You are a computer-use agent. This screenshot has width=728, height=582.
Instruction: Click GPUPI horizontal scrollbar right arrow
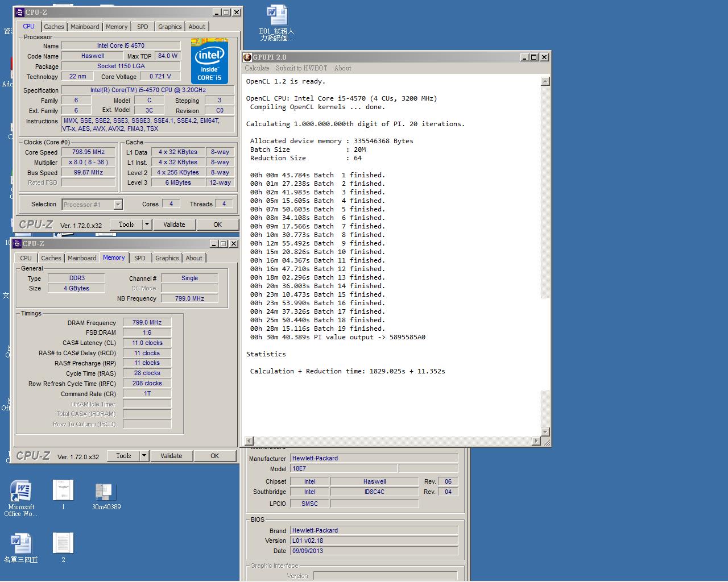(536, 441)
